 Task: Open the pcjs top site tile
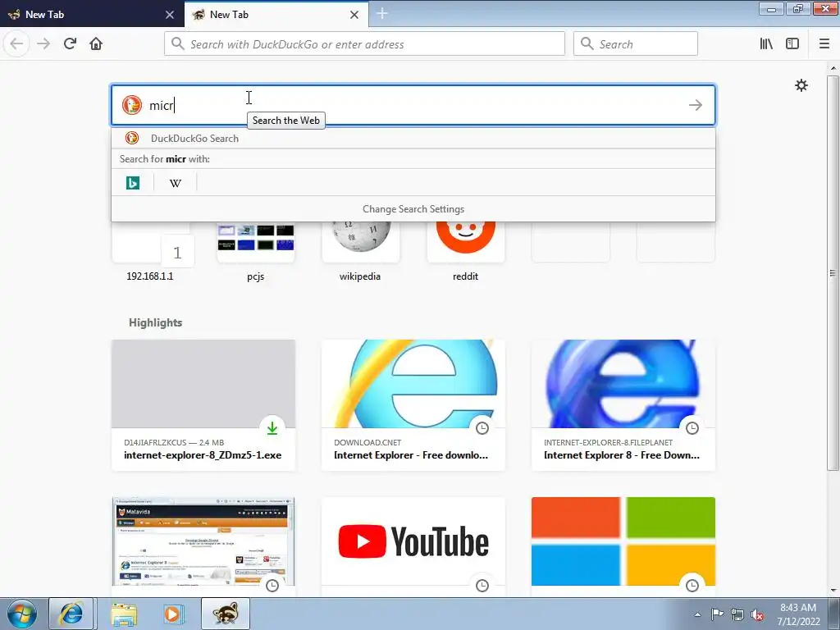[256, 252]
